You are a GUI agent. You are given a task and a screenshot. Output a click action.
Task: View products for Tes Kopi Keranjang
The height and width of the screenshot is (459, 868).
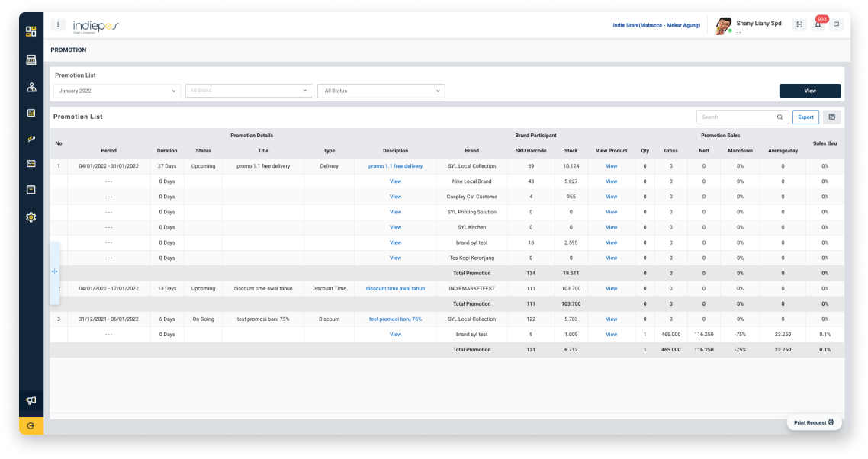611,258
